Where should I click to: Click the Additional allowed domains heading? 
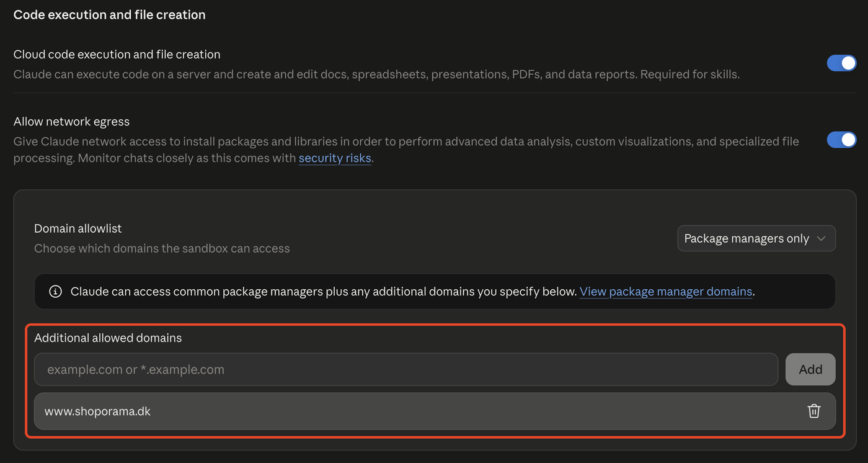click(x=108, y=338)
